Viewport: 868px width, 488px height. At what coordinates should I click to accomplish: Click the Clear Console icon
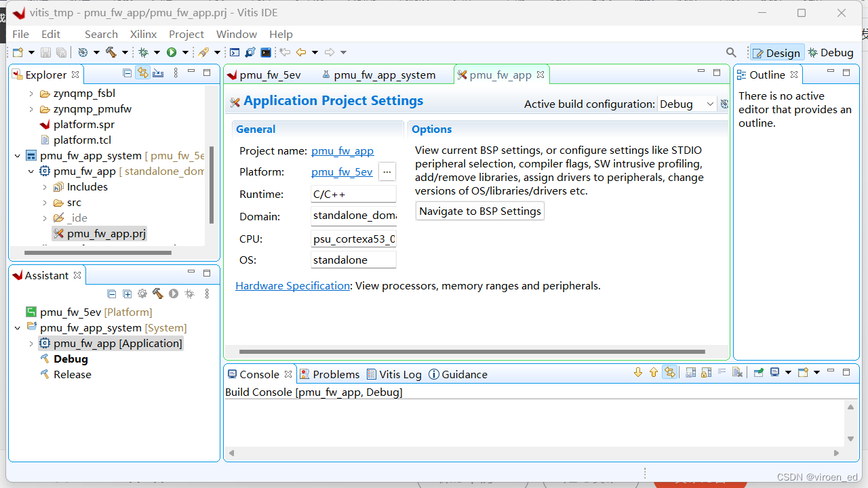pos(737,372)
